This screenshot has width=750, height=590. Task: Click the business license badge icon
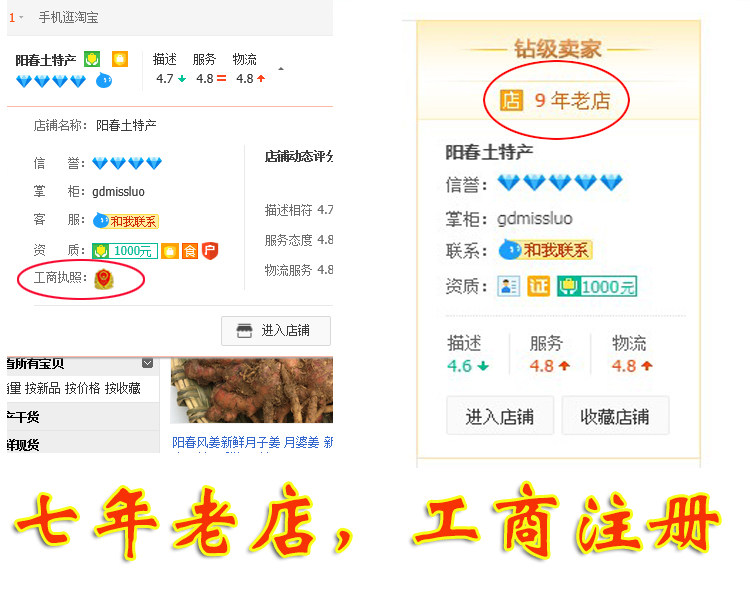(104, 279)
